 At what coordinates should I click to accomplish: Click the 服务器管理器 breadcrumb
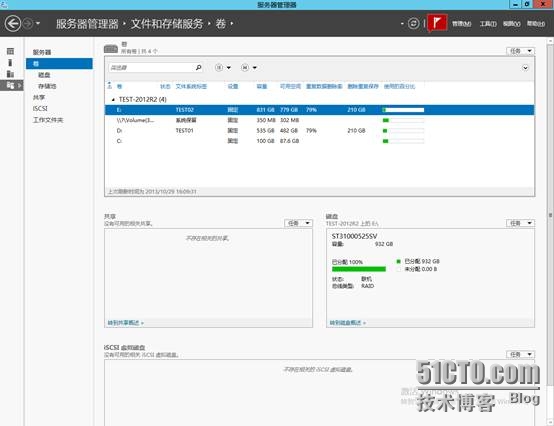(87, 24)
